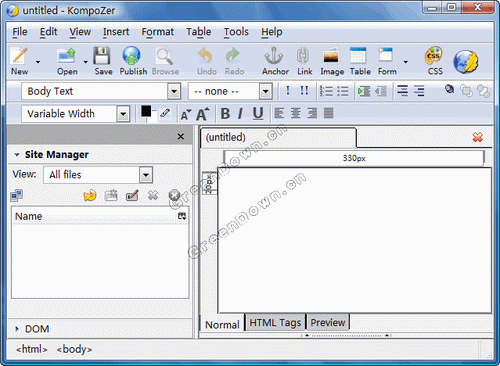The height and width of the screenshot is (366, 500).
Task: Close the Site Manager sidebar panel
Action: coord(181,136)
